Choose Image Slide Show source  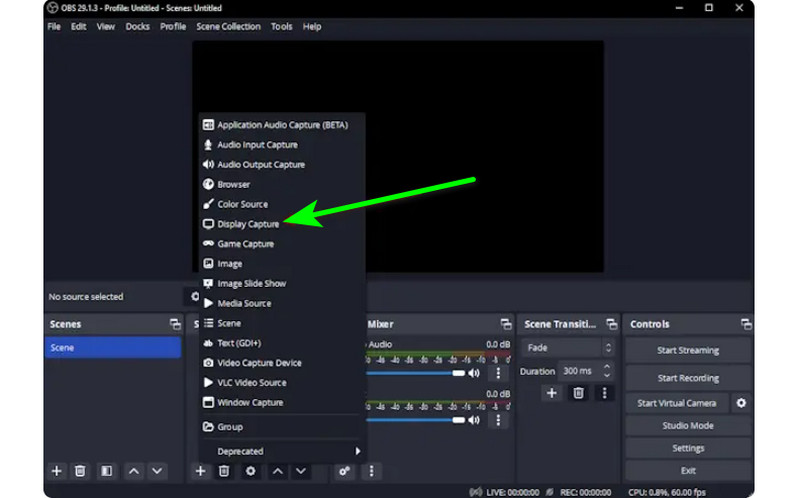pos(282,284)
